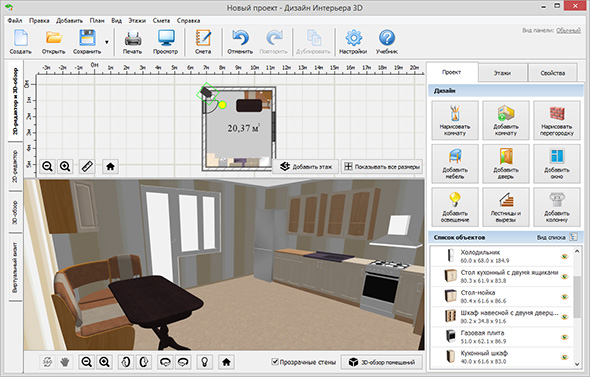Expand the Сохранить dropdown arrow
The height and width of the screenshot is (377, 590).
107,42
